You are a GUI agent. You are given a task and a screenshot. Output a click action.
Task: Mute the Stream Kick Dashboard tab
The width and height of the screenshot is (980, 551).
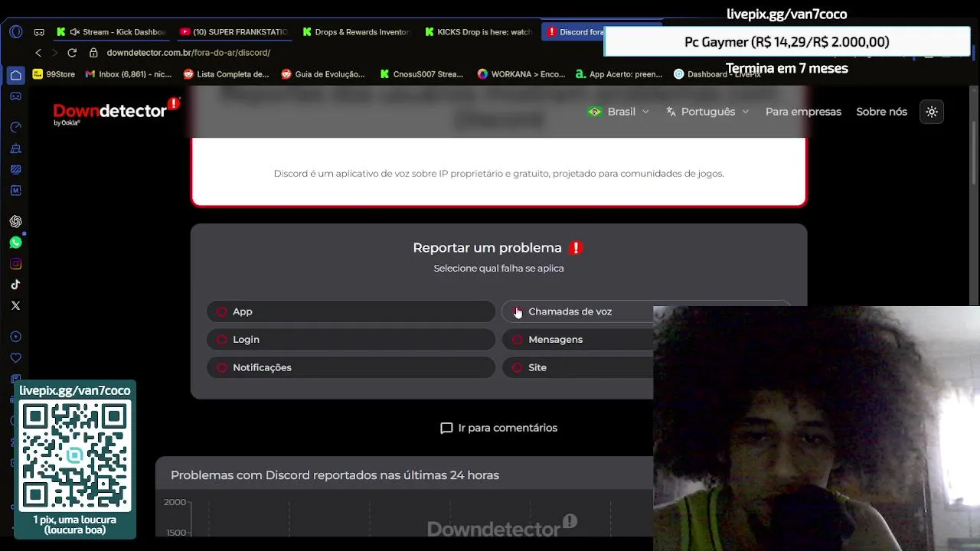(74, 32)
